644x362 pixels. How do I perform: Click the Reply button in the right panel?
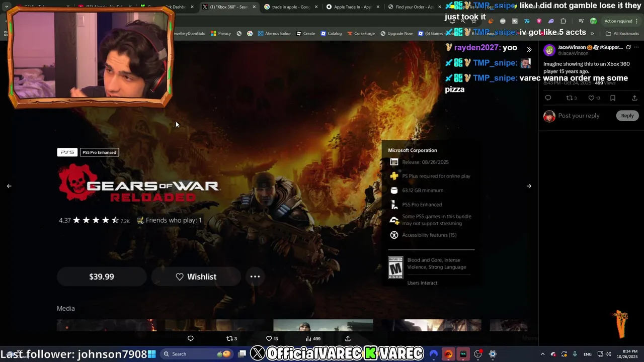pos(627,116)
